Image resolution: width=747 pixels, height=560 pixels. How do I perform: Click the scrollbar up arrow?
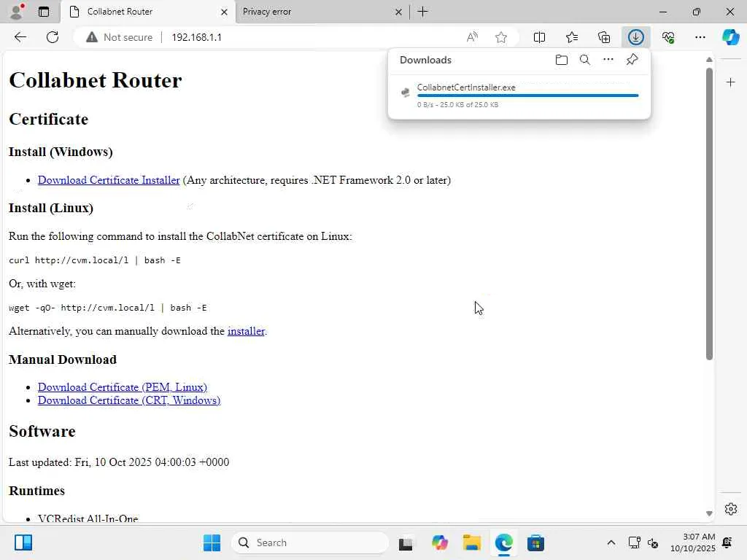coord(709,60)
